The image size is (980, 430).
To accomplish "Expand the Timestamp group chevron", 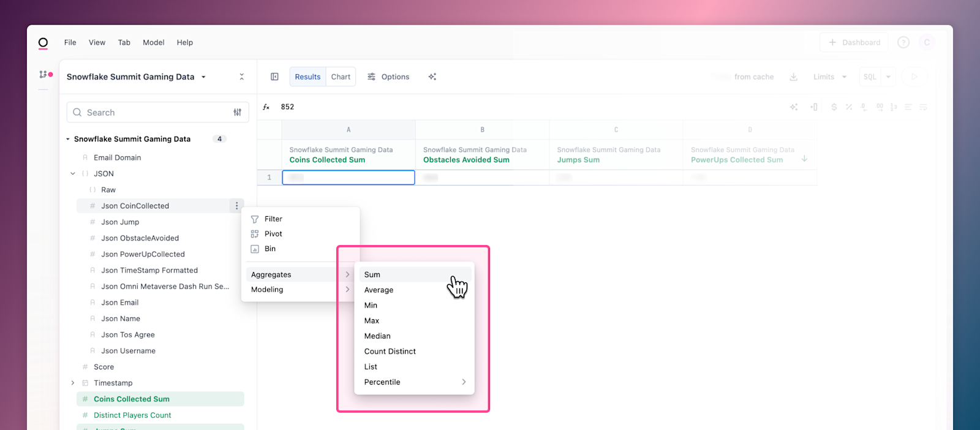I will (73, 383).
